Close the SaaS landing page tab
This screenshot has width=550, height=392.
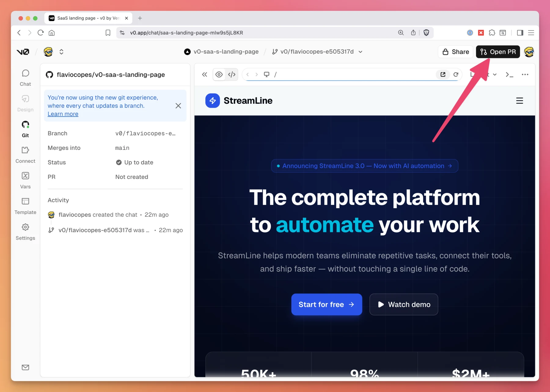pyautogui.click(x=127, y=18)
